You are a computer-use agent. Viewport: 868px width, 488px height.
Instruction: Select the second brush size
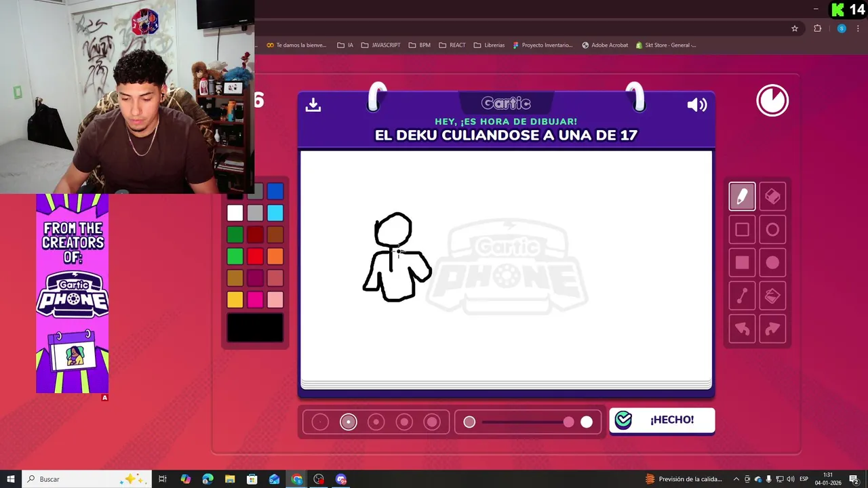pos(349,422)
